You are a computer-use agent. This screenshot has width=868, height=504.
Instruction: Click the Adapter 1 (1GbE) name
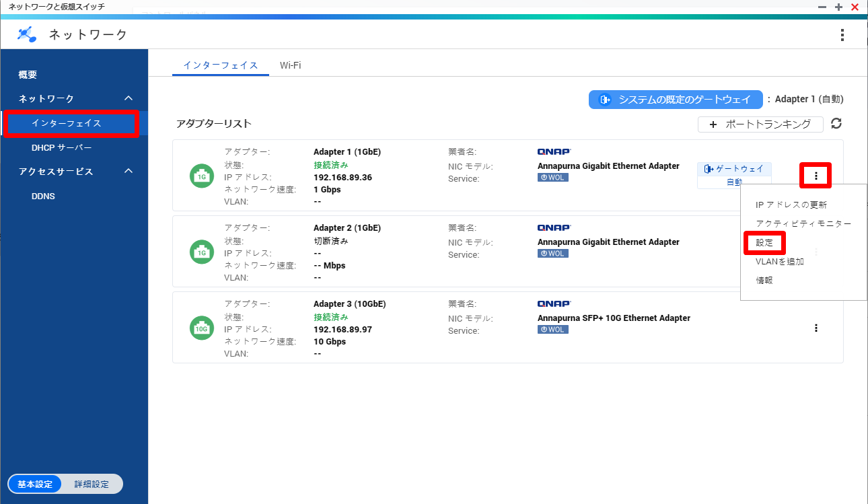click(347, 152)
